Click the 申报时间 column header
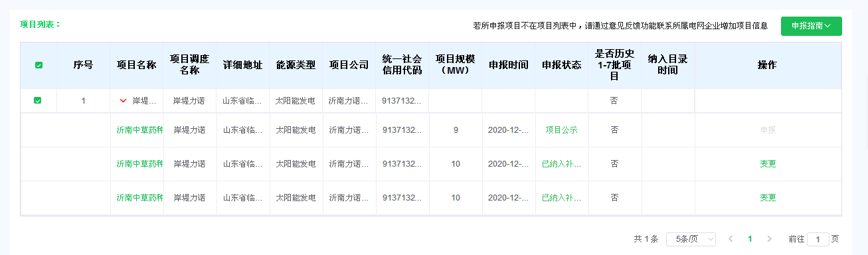The height and width of the screenshot is (255, 868). 508,65
